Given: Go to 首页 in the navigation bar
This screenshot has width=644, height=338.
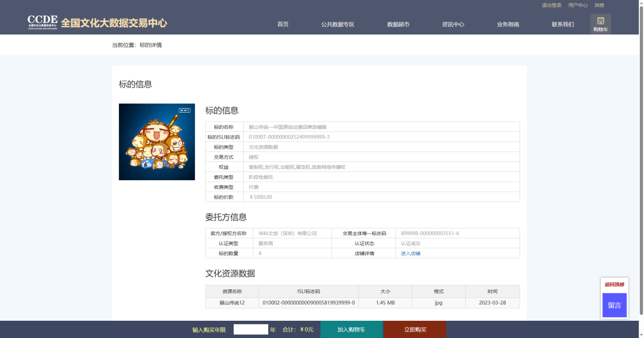Looking at the screenshot, I should tap(283, 24).
